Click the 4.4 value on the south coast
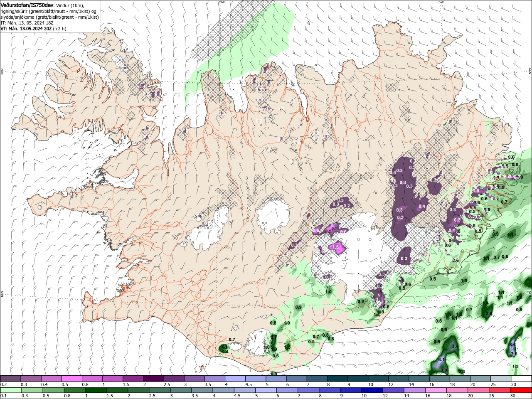The width and height of the screenshot is (532, 399). [x=225, y=352]
